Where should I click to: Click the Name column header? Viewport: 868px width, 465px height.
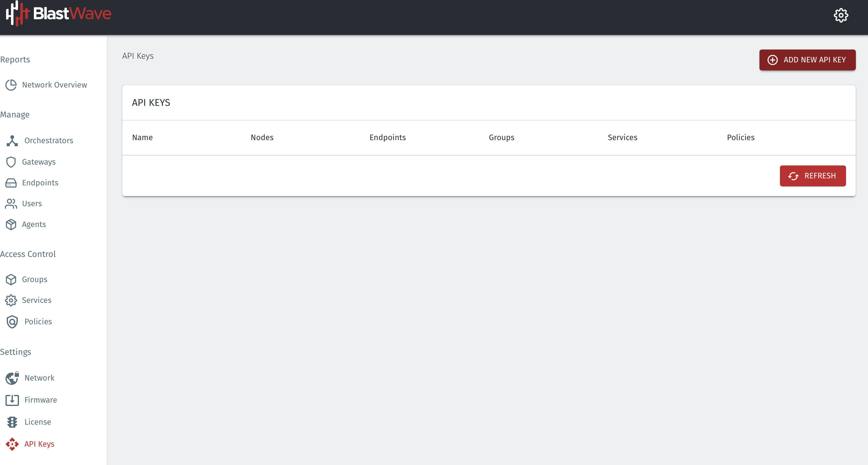click(x=142, y=137)
